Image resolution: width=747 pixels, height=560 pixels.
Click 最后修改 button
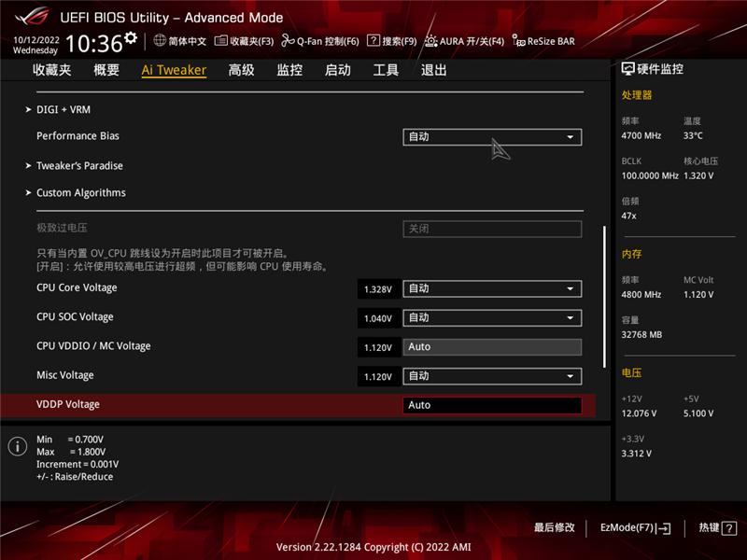[x=554, y=527]
